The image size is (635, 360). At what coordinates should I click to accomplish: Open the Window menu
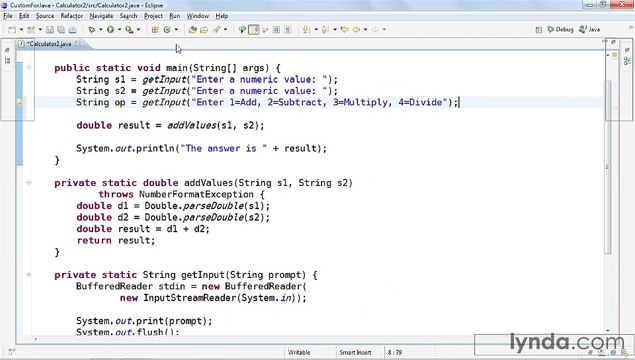tap(198, 16)
